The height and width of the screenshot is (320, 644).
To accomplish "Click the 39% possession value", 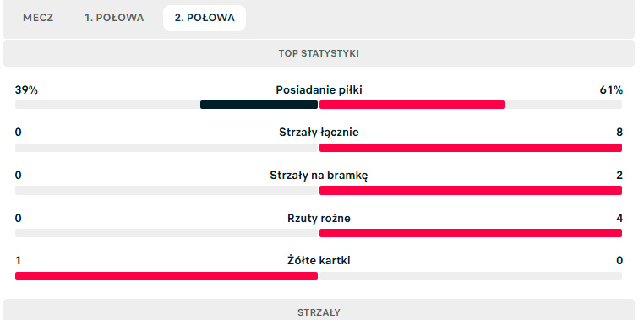I will [26, 89].
